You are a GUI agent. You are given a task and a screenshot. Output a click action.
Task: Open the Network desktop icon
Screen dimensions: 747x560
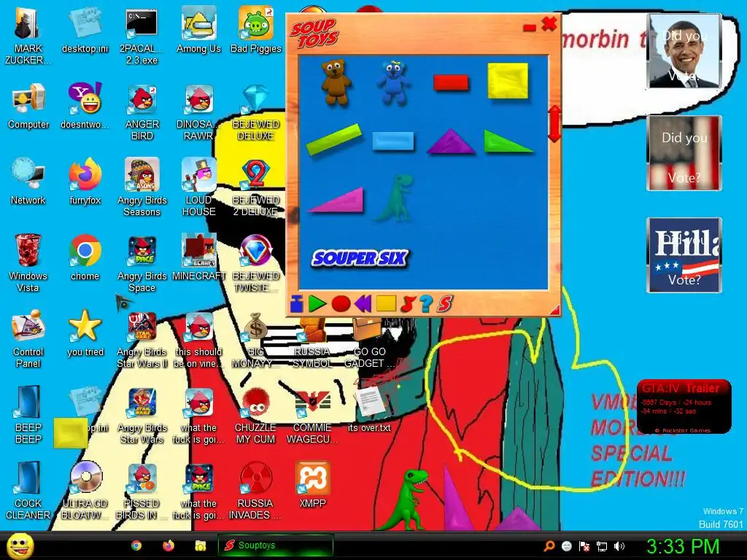click(28, 181)
